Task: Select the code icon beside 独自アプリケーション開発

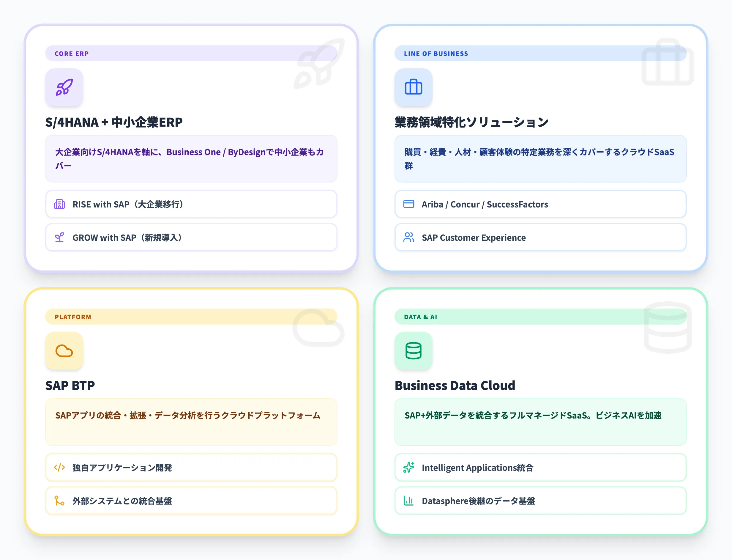Action: point(59,467)
